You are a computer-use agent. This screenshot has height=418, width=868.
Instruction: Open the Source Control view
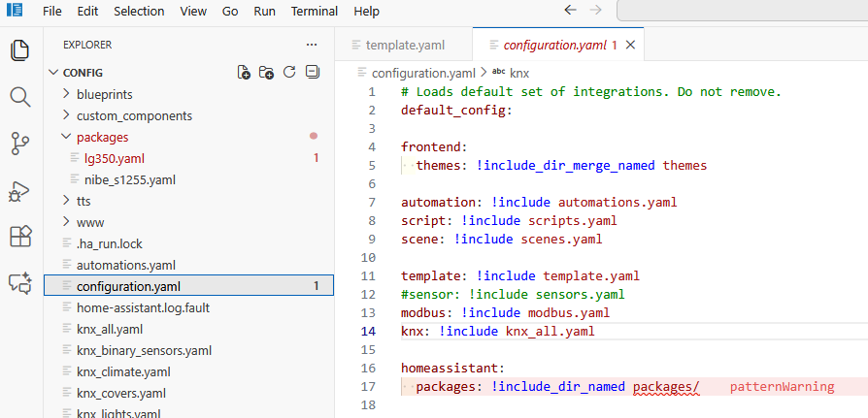click(19, 144)
